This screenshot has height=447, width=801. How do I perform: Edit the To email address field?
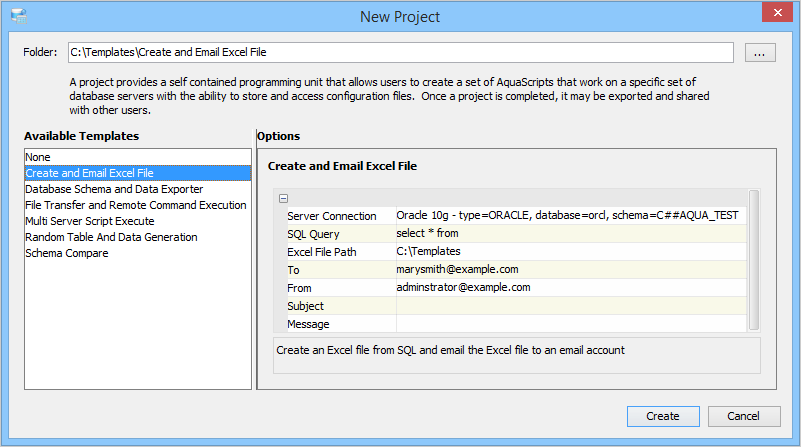(x=570, y=269)
